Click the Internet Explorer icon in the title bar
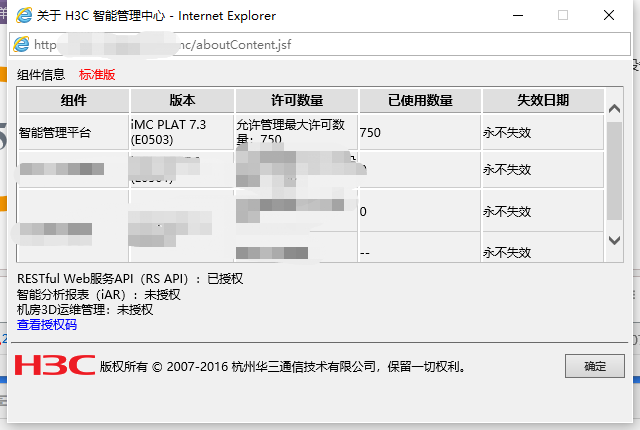This screenshot has width=640, height=430. click(24, 16)
